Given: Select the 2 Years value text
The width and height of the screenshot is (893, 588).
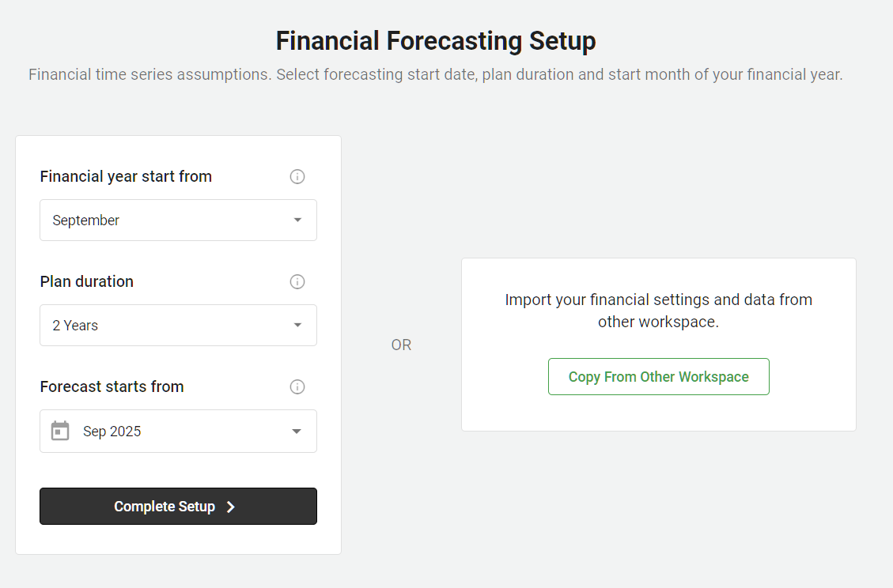Looking at the screenshot, I should point(75,326).
